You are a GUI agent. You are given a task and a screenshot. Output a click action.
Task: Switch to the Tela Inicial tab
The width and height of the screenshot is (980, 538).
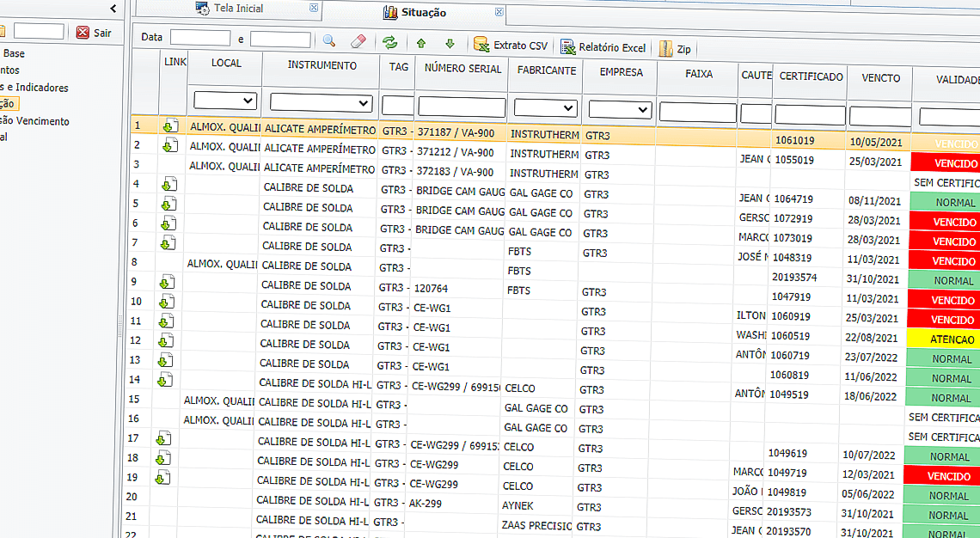tap(238, 9)
